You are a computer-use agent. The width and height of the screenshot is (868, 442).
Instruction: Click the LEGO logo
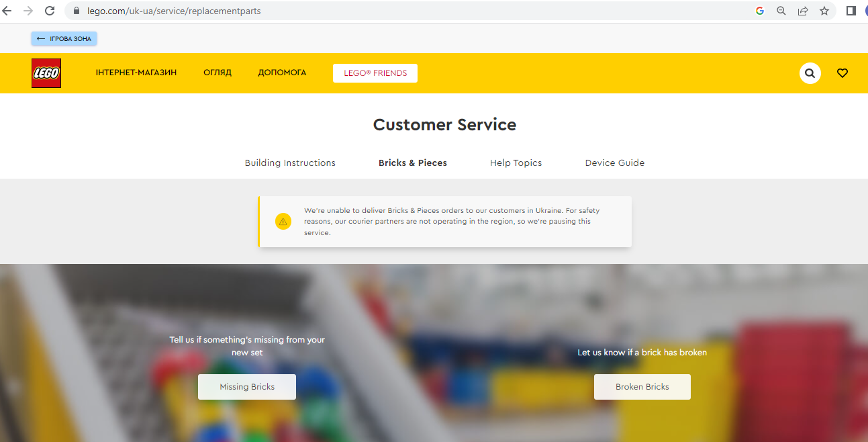pos(46,73)
